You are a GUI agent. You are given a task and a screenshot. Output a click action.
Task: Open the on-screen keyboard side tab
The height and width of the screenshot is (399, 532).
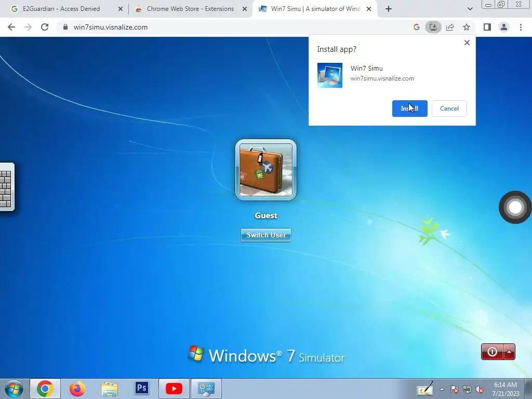(6, 187)
